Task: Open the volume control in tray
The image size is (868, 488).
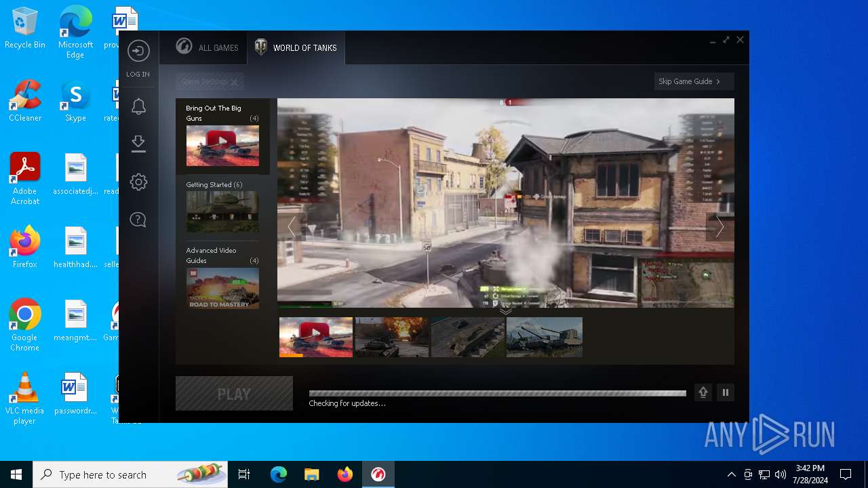Action: pyautogui.click(x=781, y=474)
